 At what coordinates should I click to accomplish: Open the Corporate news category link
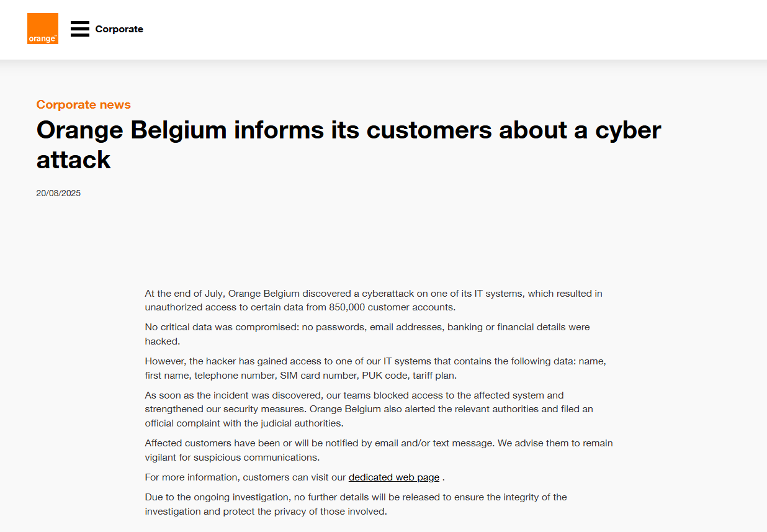click(84, 104)
